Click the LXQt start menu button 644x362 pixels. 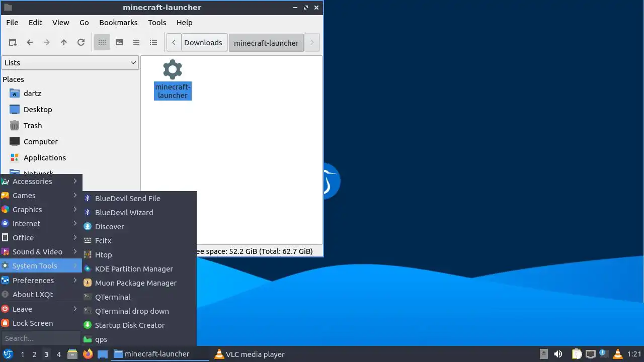[8, 354]
